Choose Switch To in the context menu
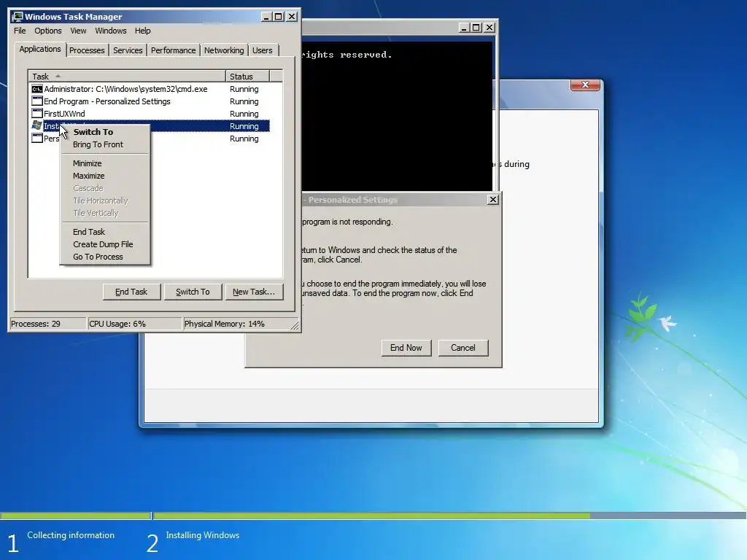The image size is (747, 560). [105, 132]
